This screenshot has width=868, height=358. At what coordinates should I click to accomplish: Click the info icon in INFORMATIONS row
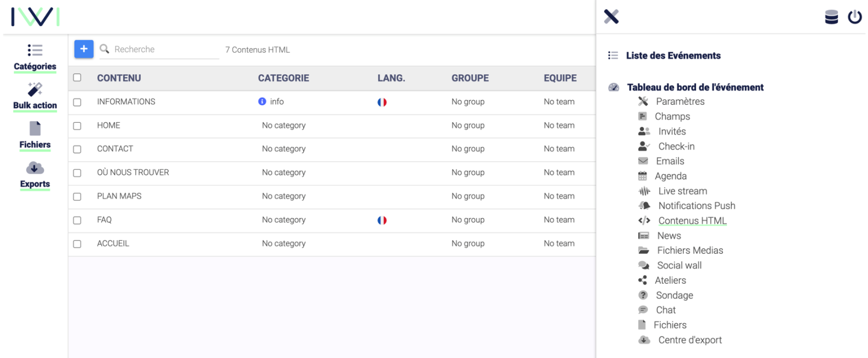pos(262,101)
